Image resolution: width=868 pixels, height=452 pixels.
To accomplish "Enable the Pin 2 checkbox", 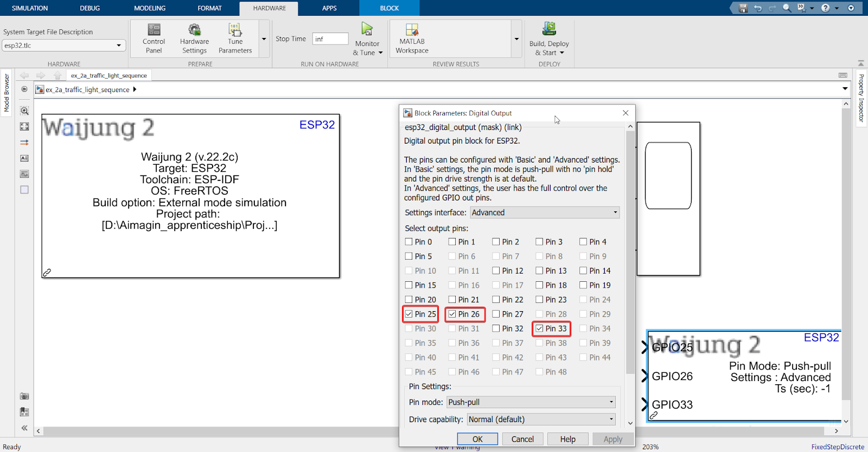I will click(496, 242).
